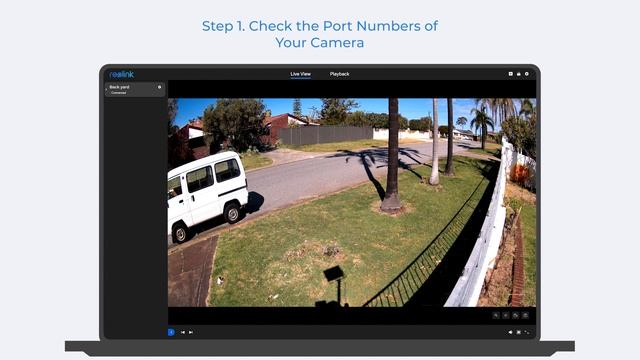
Task: Open the cloud icon in top bar
Action: [x=519, y=74]
